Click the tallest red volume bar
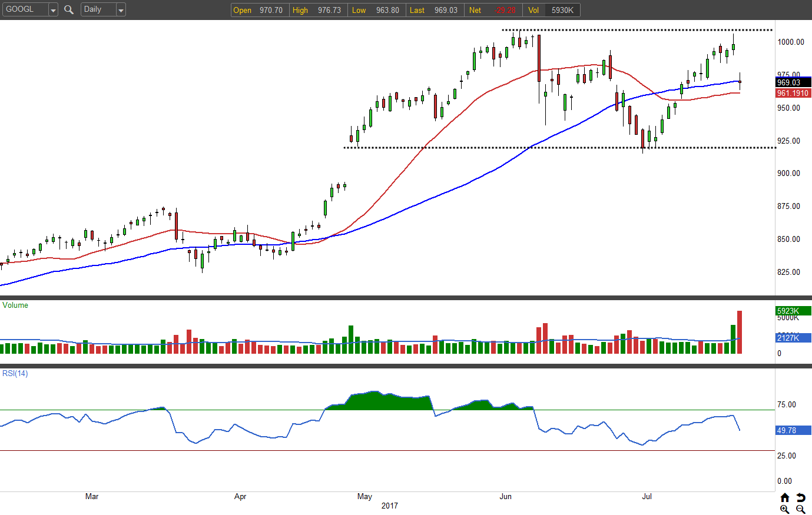The height and width of the screenshot is (515, 812). click(x=740, y=332)
